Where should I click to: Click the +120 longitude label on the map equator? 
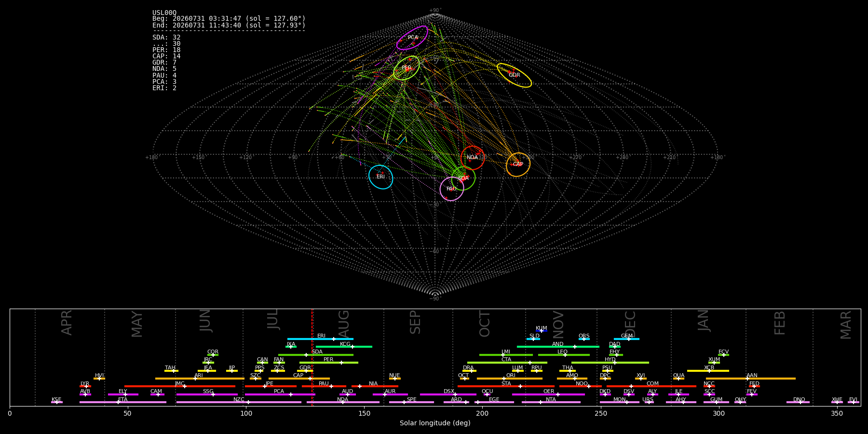[x=246, y=157]
